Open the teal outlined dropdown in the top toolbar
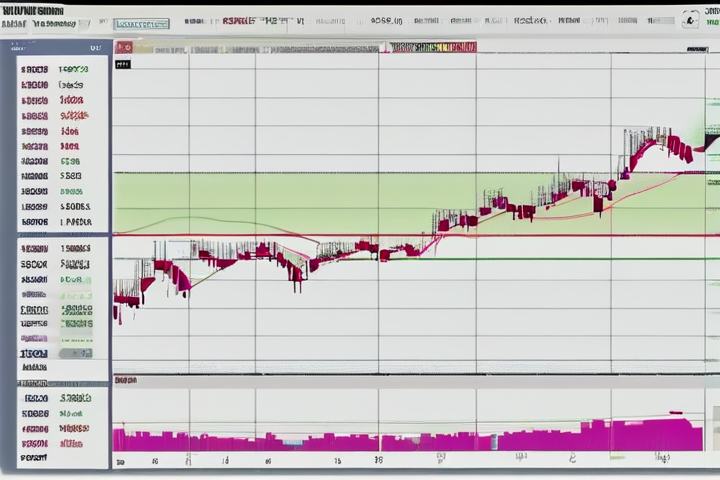Viewport: 720px width, 480px height. [140, 23]
